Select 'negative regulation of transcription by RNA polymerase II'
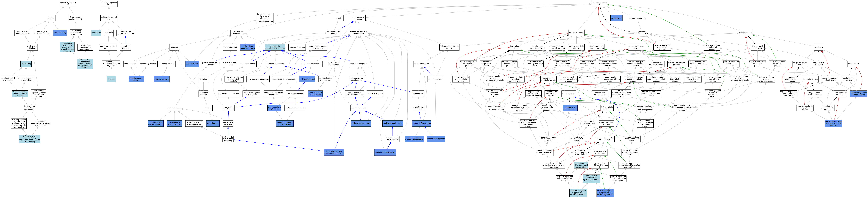Viewport: 868px width, 198px height. tap(578, 193)
